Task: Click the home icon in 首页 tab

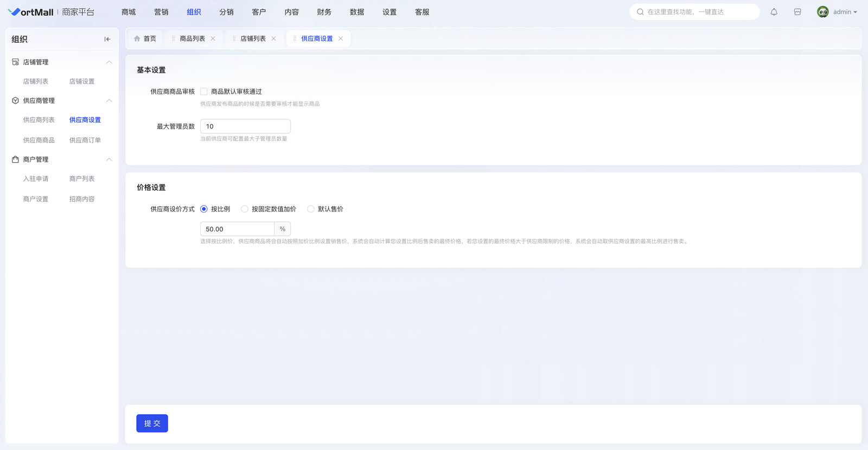Action: [137, 38]
